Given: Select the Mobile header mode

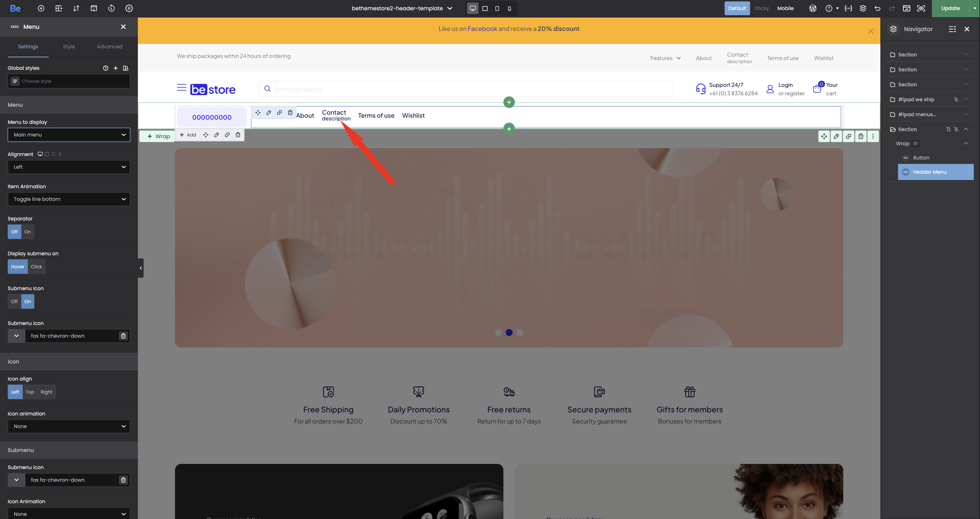Looking at the screenshot, I should click(785, 8).
